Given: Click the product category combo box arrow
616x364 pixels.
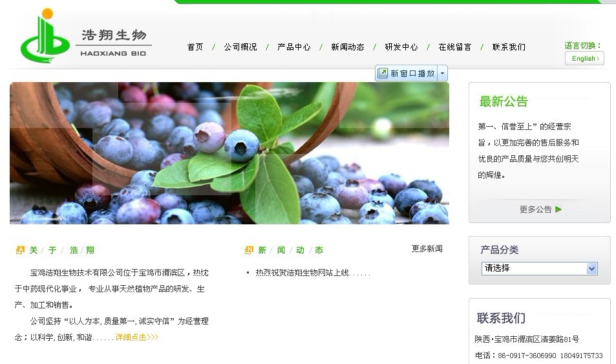Looking at the screenshot, I should pyautogui.click(x=591, y=268).
